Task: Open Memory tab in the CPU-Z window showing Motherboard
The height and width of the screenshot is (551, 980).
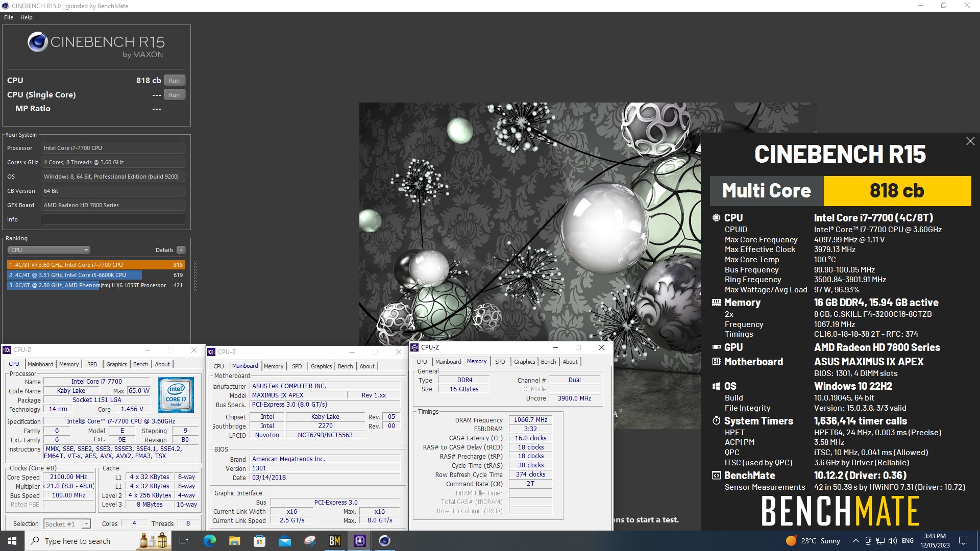Action: point(274,366)
